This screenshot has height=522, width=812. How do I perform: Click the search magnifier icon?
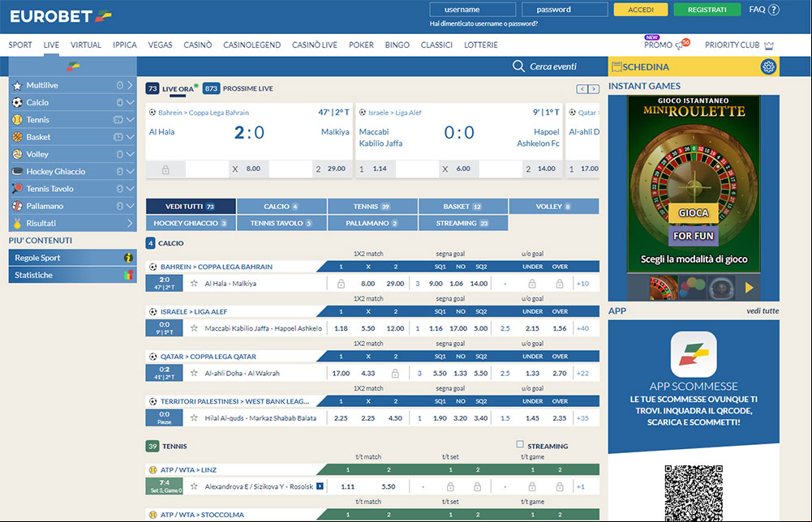(x=518, y=66)
